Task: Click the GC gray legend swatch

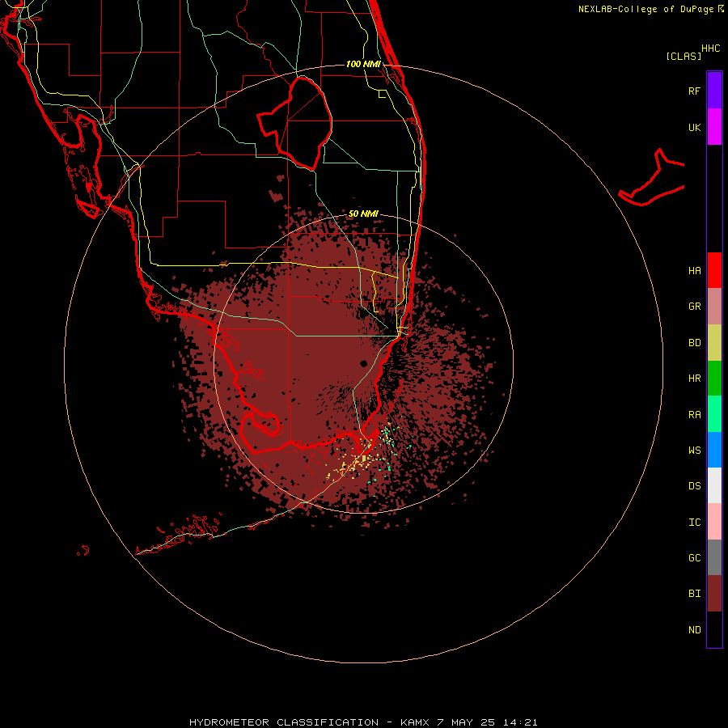Action: (714, 557)
